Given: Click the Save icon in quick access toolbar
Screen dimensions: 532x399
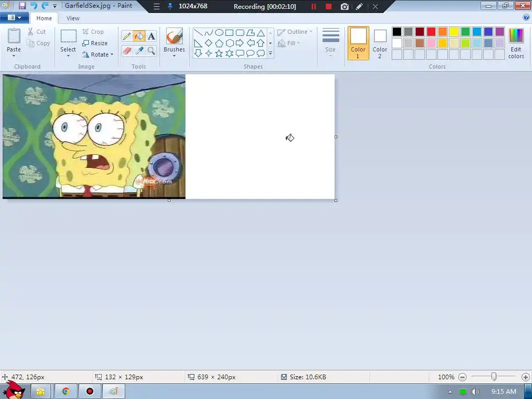Looking at the screenshot, I should coord(22,6).
